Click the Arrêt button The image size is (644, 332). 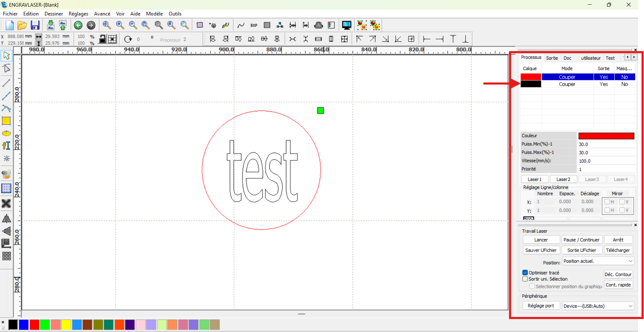tap(618, 240)
